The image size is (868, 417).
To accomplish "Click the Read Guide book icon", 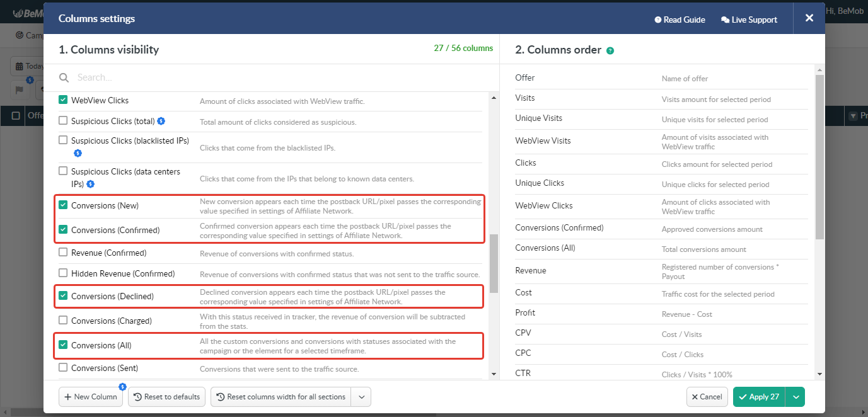I will tap(657, 19).
